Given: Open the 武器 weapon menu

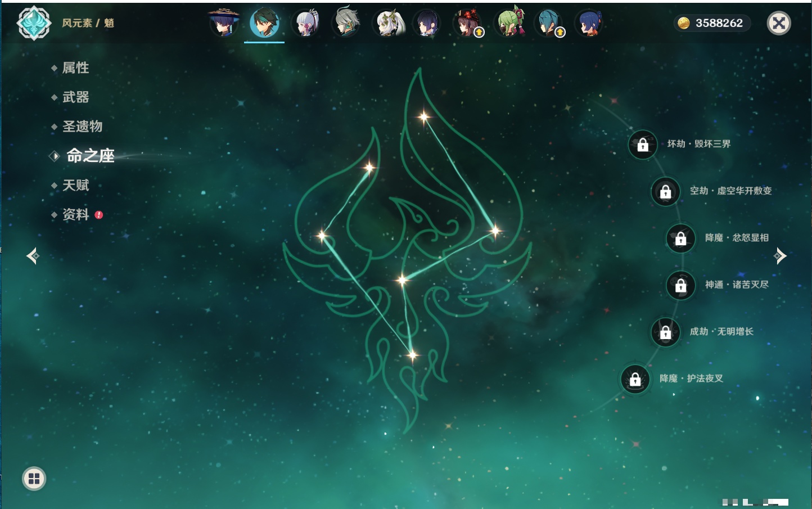Looking at the screenshot, I should (75, 97).
